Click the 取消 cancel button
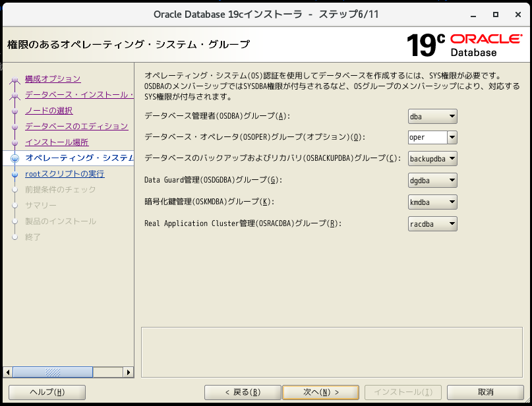This screenshot has height=406, width=532. coord(485,392)
